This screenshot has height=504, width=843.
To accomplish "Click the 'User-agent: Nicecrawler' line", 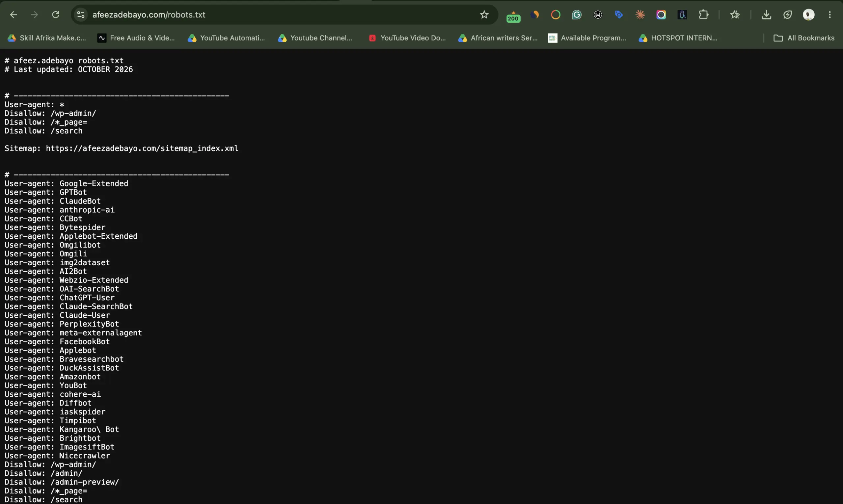I will click(57, 456).
